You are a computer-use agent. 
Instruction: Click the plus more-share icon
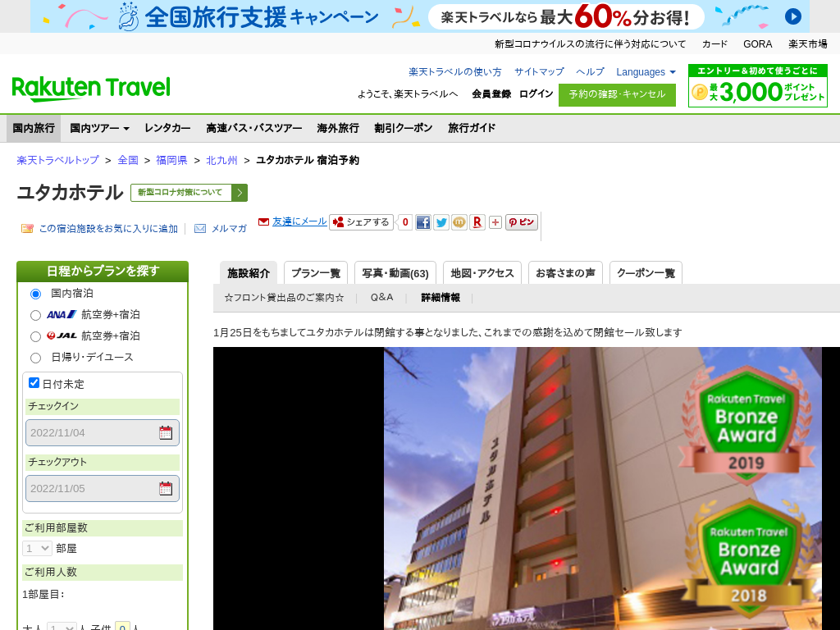click(495, 222)
